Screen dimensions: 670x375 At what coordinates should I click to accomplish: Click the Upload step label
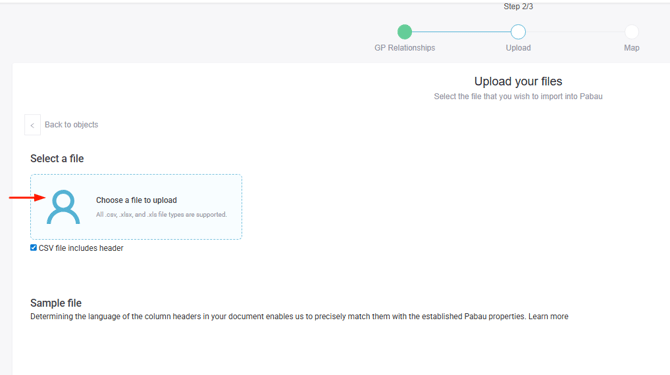(x=518, y=48)
